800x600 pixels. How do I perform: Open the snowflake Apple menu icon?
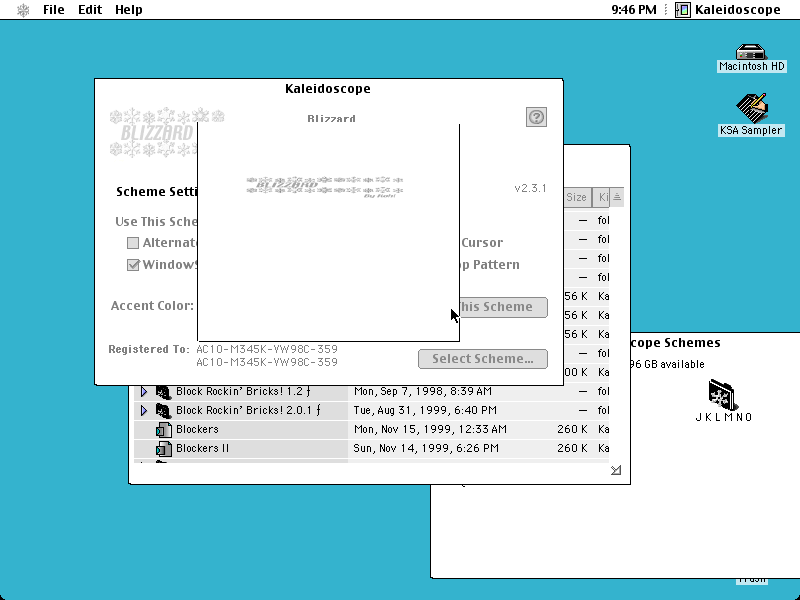coord(23,10)
